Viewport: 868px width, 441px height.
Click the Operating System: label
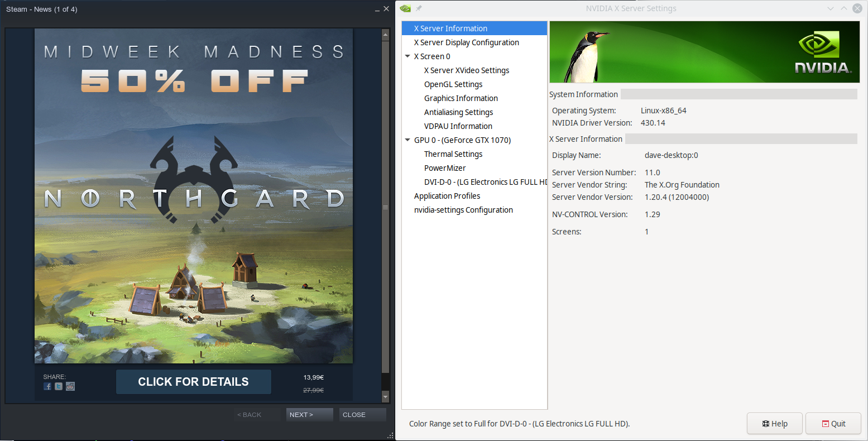click(x=584, y=111)
